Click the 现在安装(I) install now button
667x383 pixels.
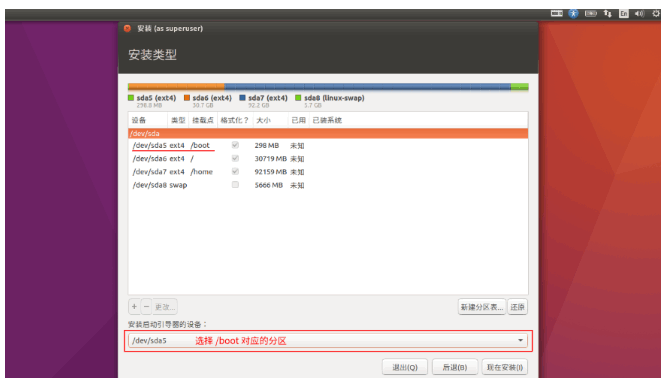pos(505,367)
